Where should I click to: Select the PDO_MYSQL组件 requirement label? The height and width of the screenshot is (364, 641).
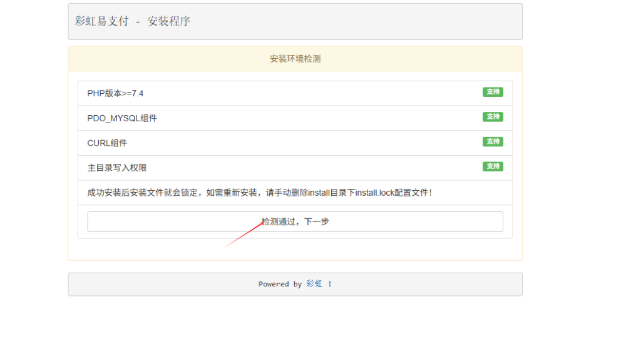(x=122, y=118)
